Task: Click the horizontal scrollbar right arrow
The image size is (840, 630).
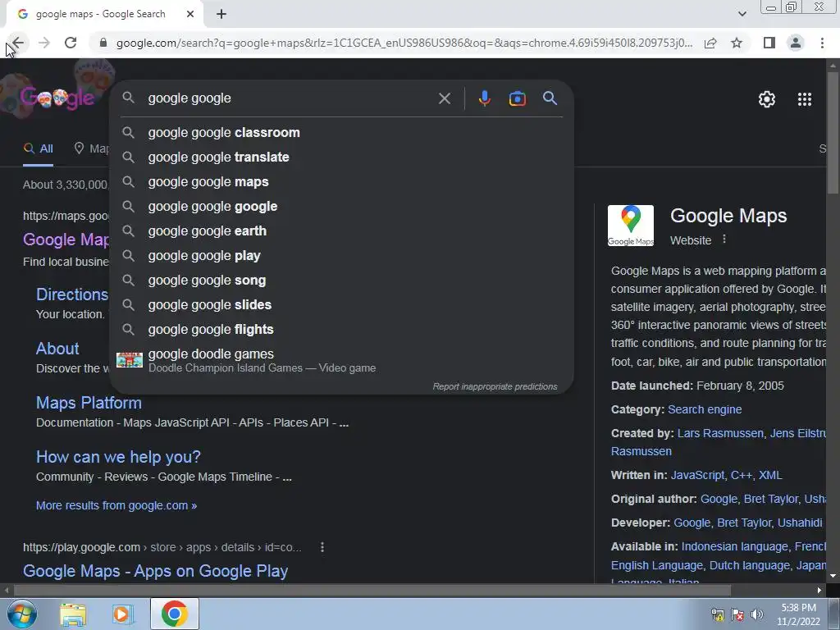Action: pyautogui.click(x=819, y=590)
